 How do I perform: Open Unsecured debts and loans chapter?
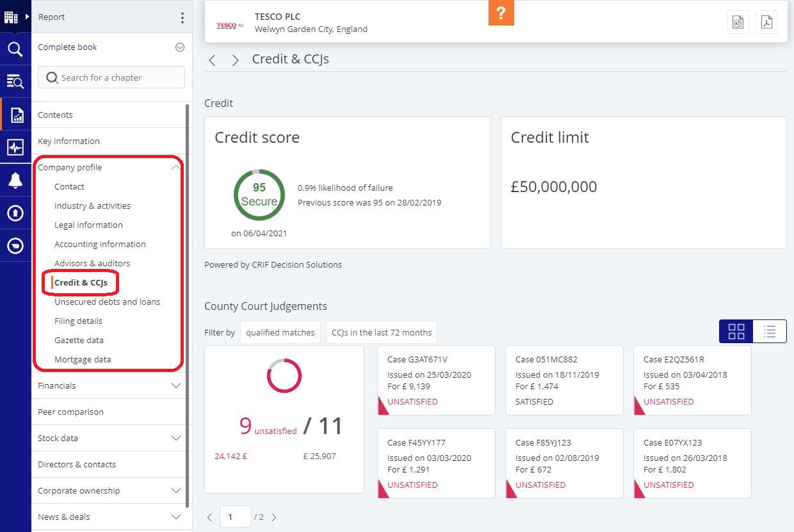(107, 302)
